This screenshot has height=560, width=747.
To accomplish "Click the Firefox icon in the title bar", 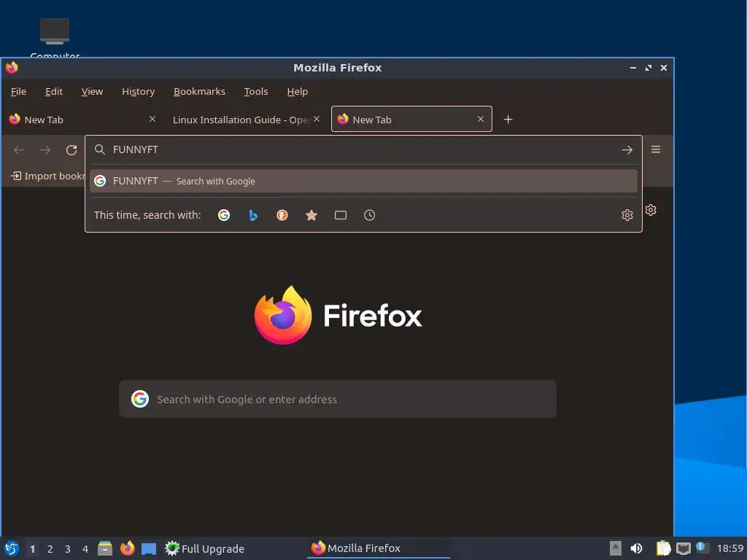I will pos(12,68).
